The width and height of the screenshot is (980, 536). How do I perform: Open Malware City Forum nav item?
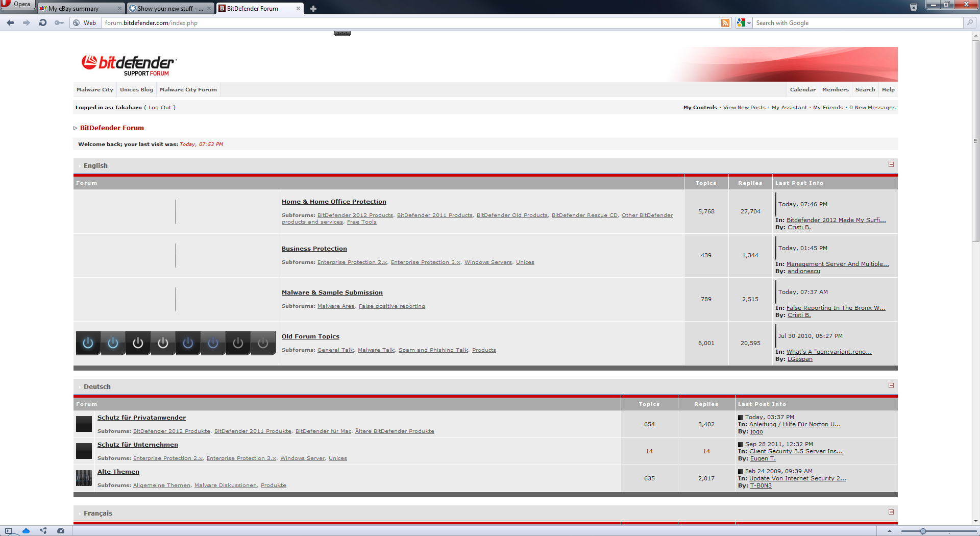tap(188, 89)
